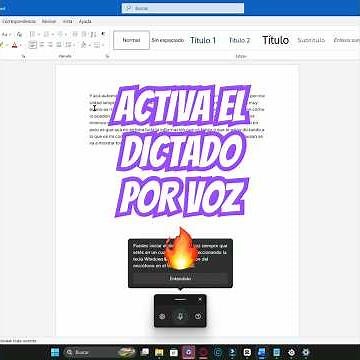Toggle show paragraph marks (¶)
Screen dimensions: 360x360
(x=103, y=34)
